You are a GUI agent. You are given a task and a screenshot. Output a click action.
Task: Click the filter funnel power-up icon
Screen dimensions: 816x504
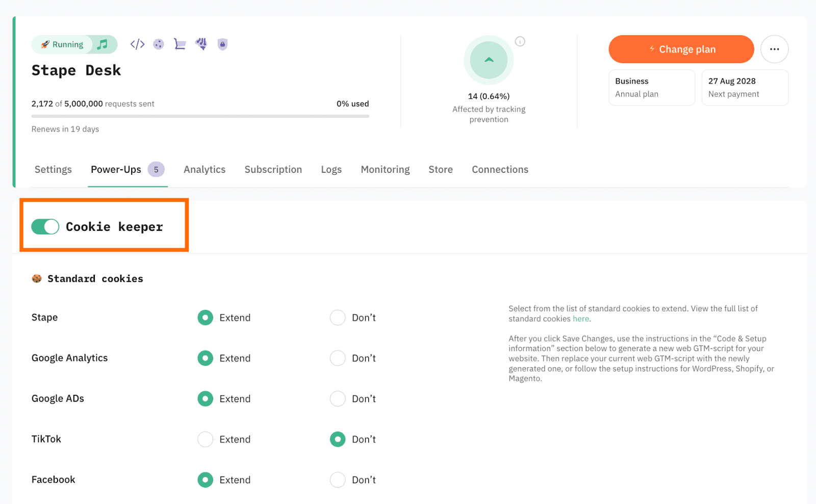tap(201, 44)
